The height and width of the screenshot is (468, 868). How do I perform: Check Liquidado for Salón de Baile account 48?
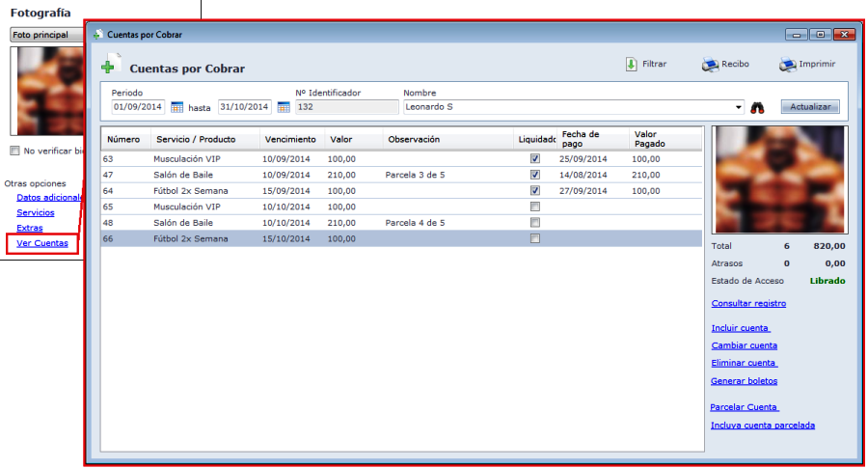(x=535, y=223)
